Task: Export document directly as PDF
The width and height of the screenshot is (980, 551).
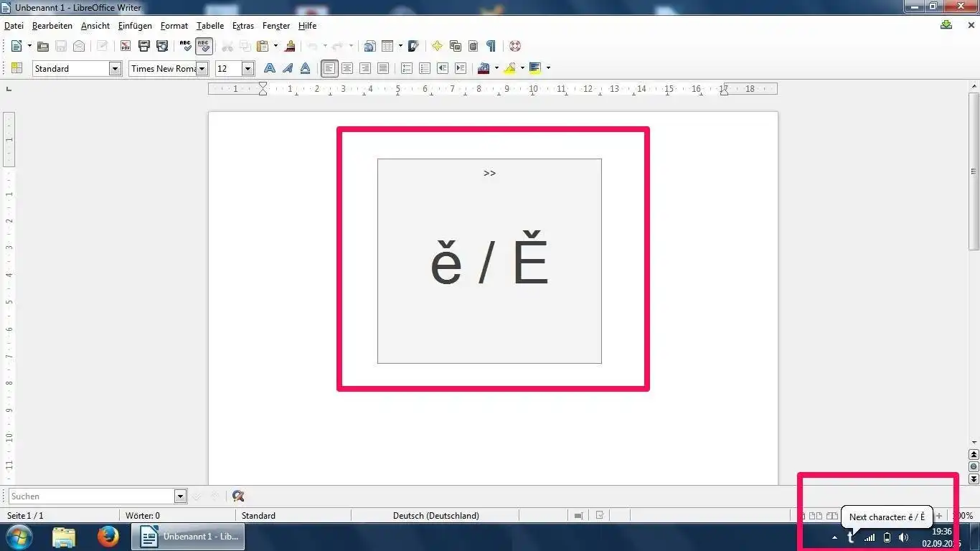Action: click(x=126, y=46)
